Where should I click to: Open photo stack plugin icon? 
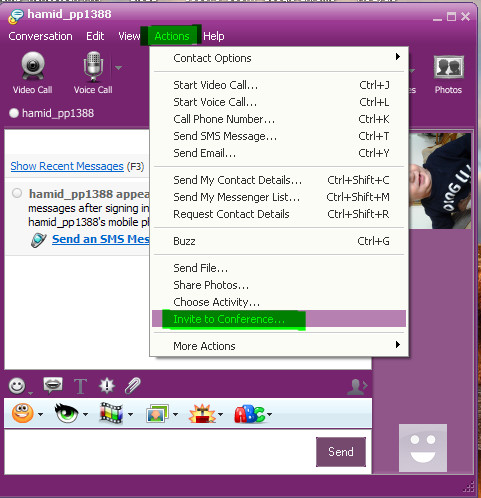click(157, 414)
